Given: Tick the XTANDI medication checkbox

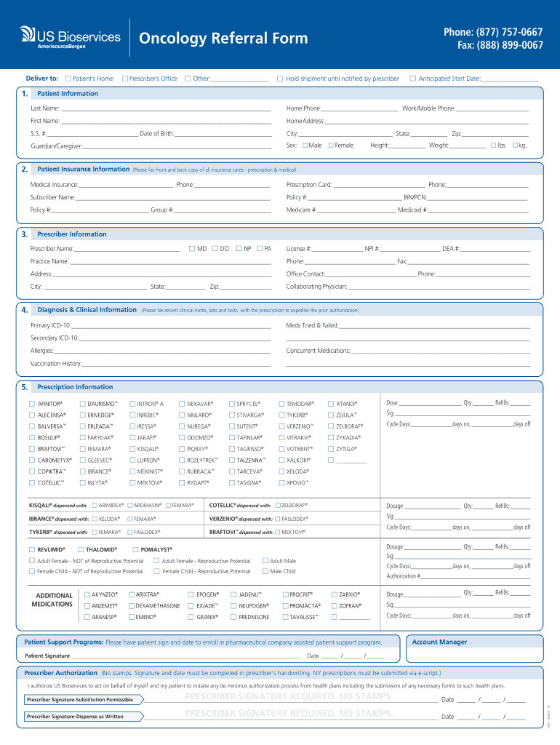Looking at the screenshot, I should [x=330, y=404].
